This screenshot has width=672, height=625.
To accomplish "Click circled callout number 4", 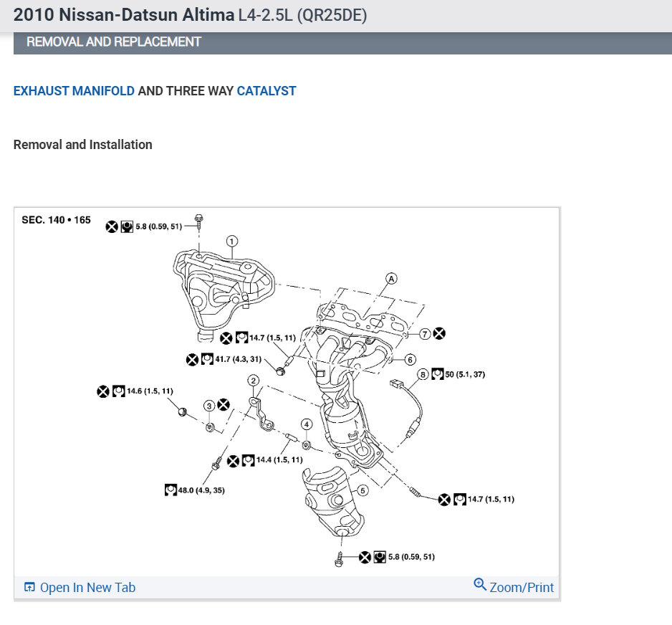I will pos(307,424).
